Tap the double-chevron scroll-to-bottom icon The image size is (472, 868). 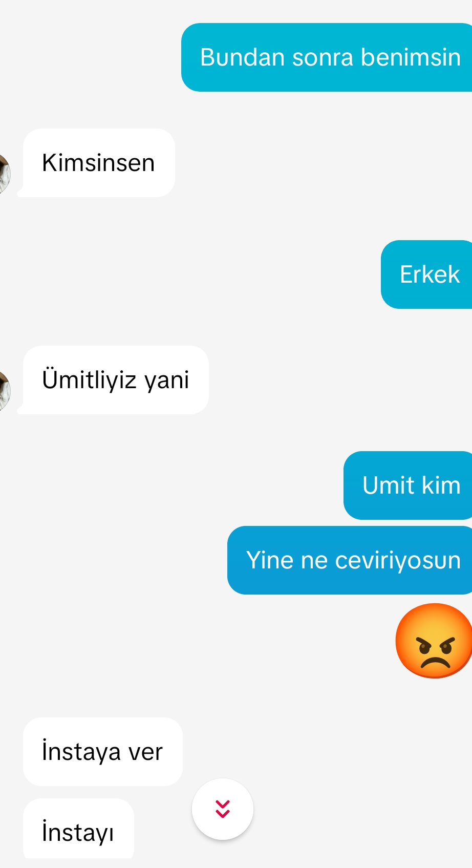[x=223, y=809]
